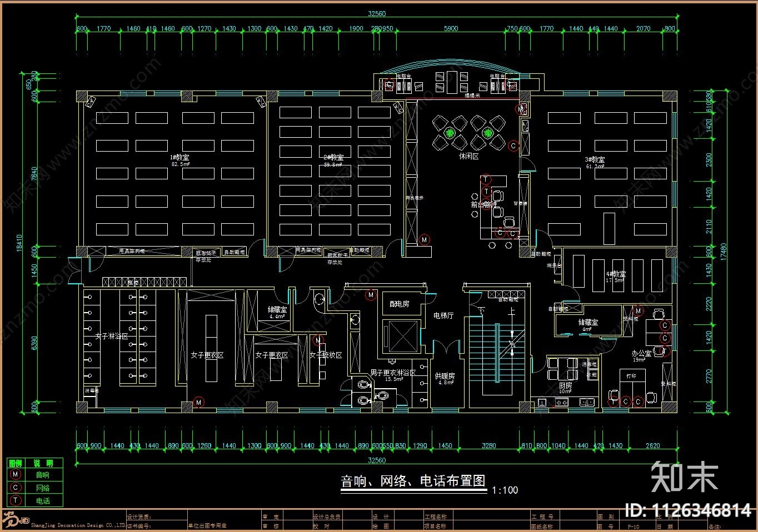Click the M speaker marker above 办公室

639,311
